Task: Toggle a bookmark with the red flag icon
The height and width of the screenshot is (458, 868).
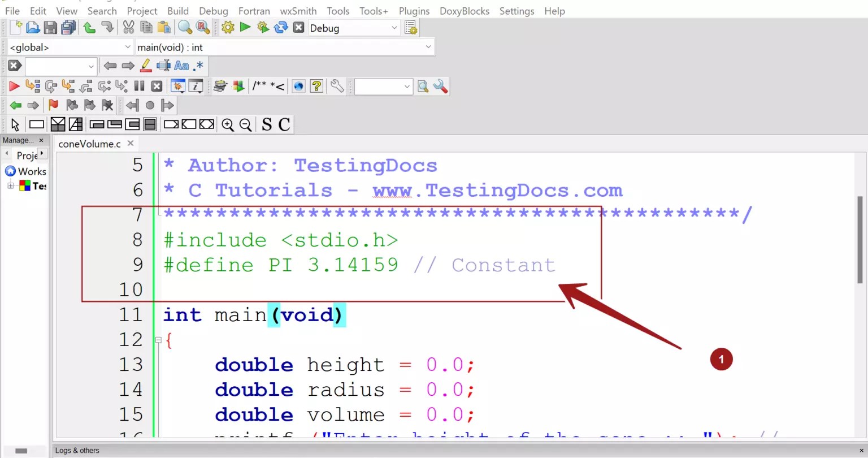Action: coord(54,105)
